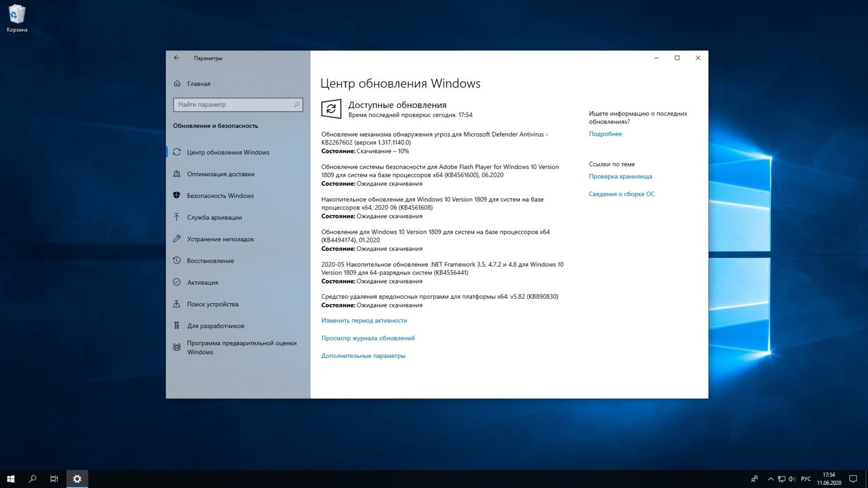The width and height of the screenshot is (868, 488).
Task: Click the Поиск устройства person icon
Action: coord(177,304)
